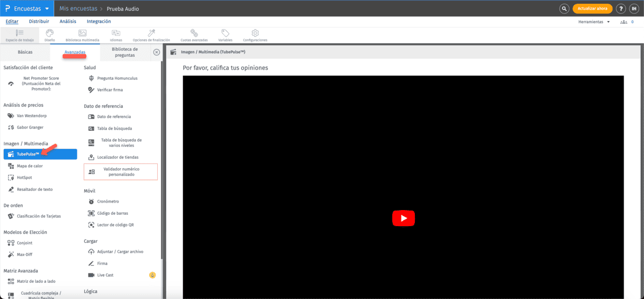The image size is (644, 299).
Task: Open Biblioteca multimedia
Action: click(x=82, y=35)
